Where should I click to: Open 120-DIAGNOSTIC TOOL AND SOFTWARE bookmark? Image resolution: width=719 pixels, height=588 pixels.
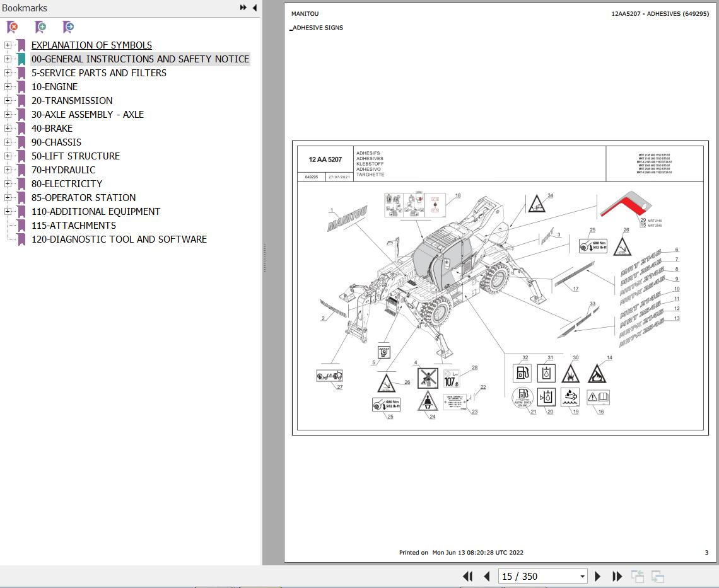pos(119,239)
